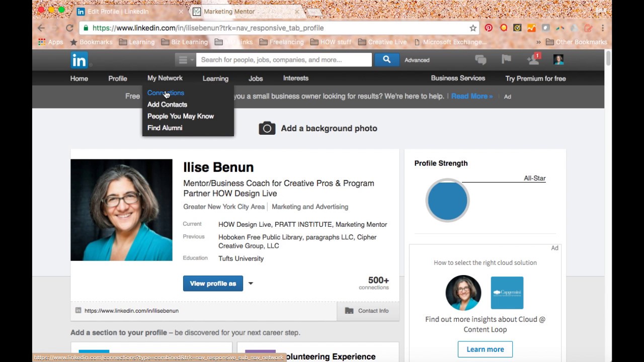Open the Jobs navigation item
The height and width of the screenshot is (362, 644).
tap(256, 78)
